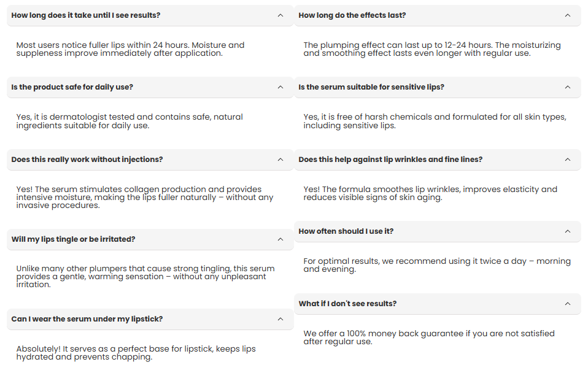
Task: Click chevron for lip wrinkles and fine lines question
Action: [568, 160]
